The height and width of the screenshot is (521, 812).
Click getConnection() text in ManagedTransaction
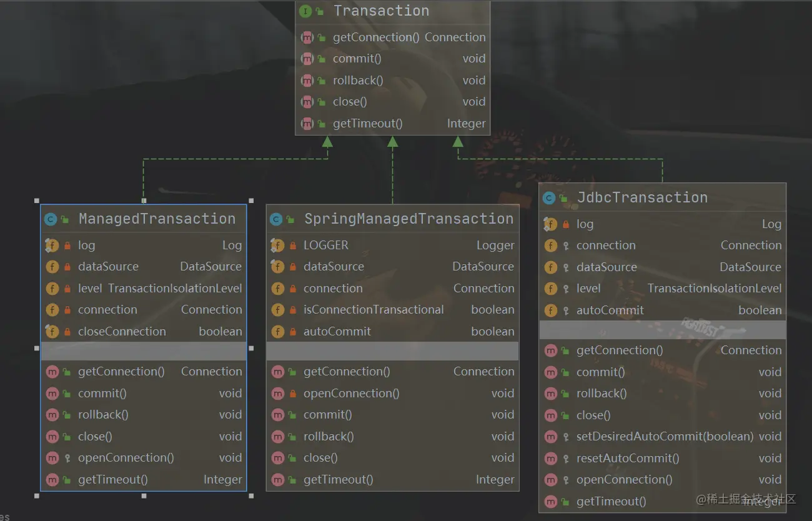pos(121,372)
